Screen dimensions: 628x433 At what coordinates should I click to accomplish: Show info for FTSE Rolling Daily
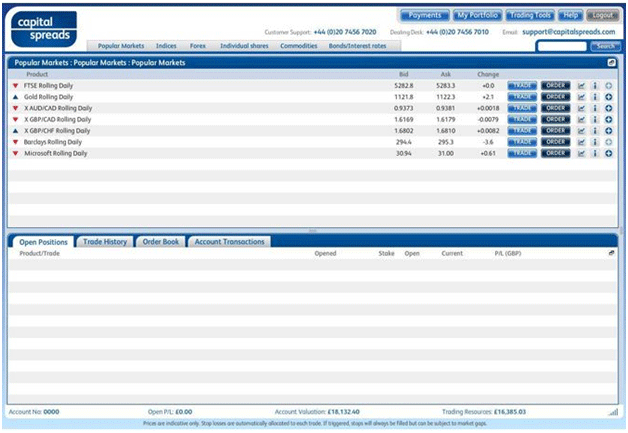[x=595, y=86]
